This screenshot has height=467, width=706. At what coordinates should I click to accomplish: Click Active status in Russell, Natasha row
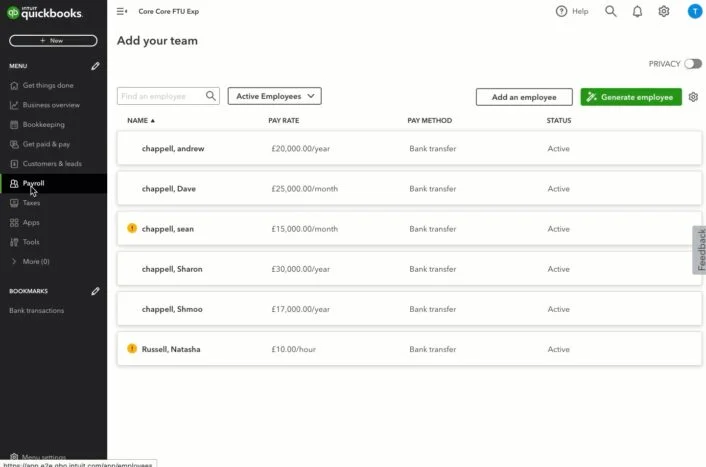point(558,349)
